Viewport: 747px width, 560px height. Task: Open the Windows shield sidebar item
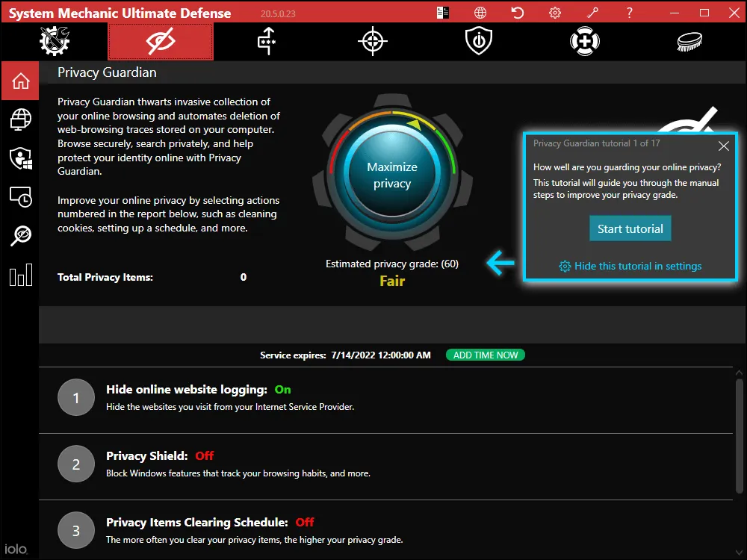(20, 158)
